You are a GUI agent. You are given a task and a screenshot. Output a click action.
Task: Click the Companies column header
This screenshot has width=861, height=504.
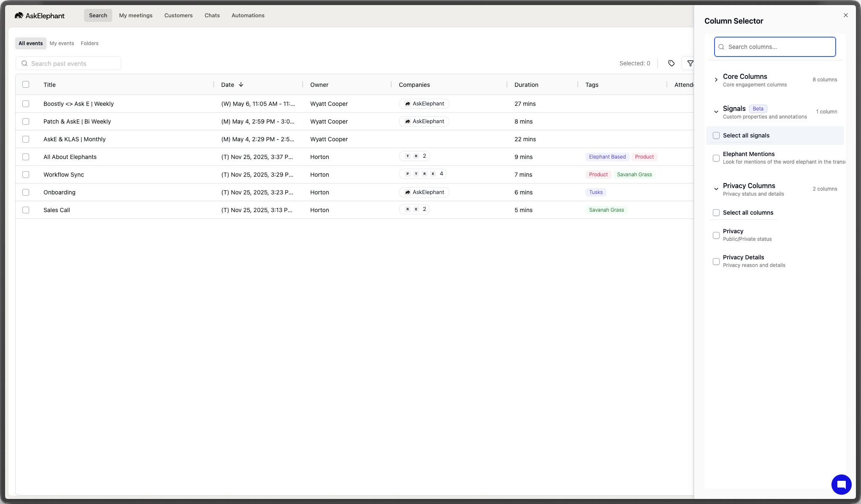point(414,85)
